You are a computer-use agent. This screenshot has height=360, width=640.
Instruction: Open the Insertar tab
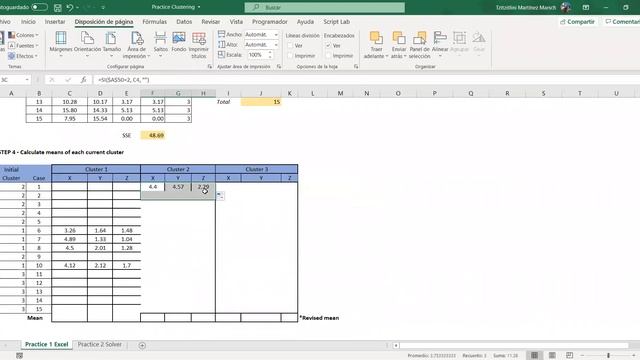pyautogui.click(x=55, y=22)
